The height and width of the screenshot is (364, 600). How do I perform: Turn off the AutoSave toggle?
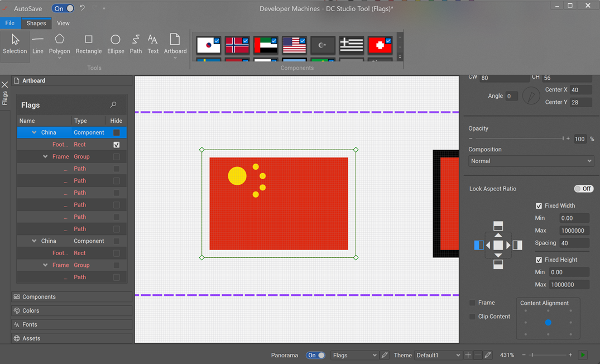(x=63, y=8)
